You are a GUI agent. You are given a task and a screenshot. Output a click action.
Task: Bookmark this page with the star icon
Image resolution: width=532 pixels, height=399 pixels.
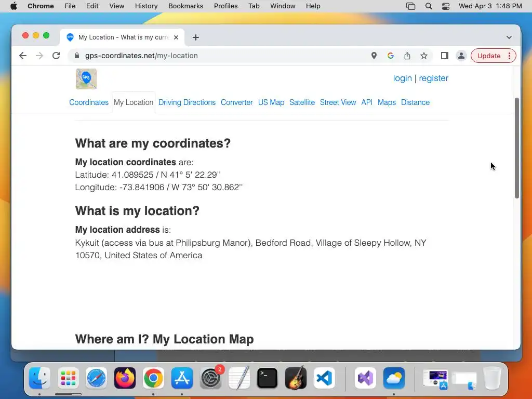coord(424,56)
